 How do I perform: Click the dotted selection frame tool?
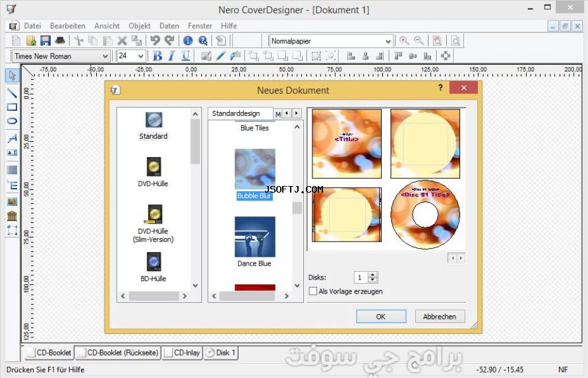tap(12, 230)
